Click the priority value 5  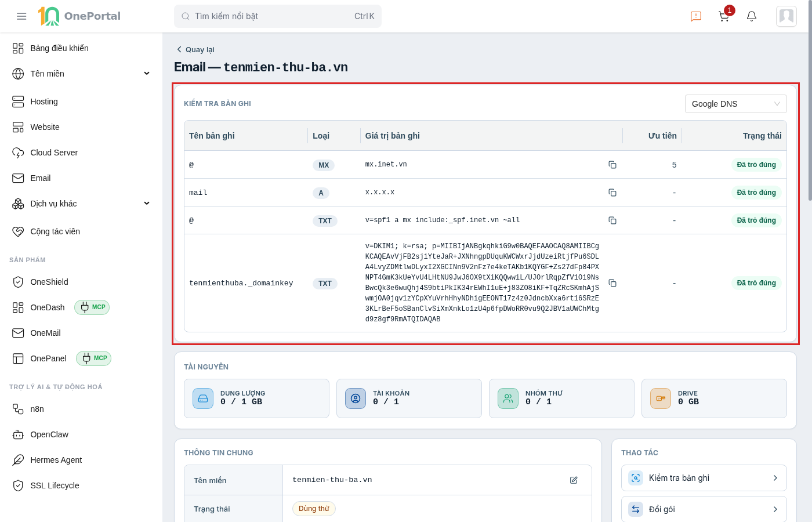(x=674, y=165)
